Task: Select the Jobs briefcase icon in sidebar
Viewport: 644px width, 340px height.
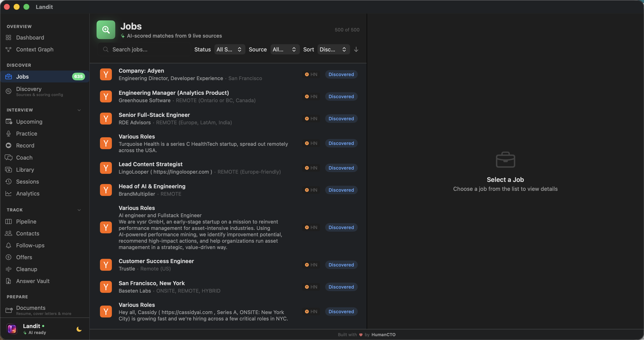Action: (9, 77)
